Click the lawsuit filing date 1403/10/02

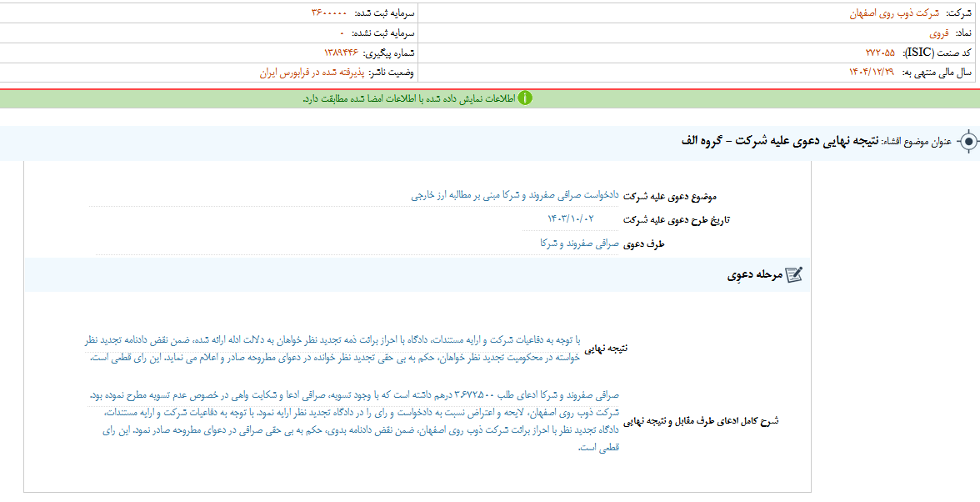570,219
